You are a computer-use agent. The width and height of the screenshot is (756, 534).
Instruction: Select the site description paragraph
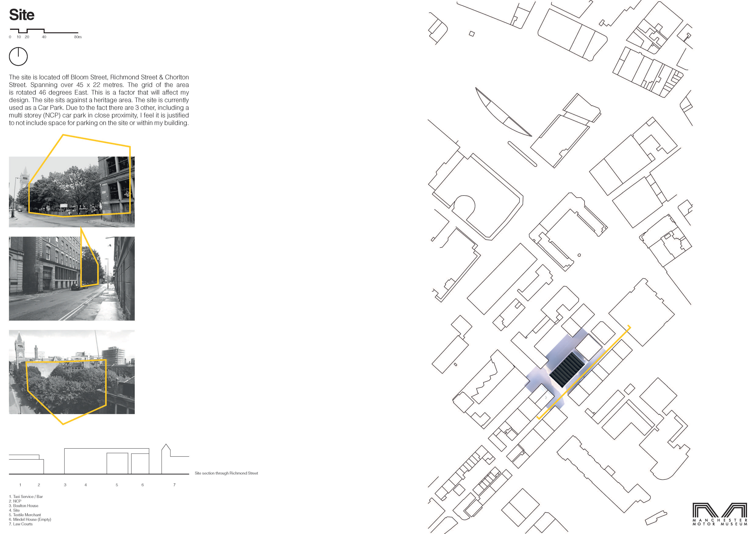tap(99, 100)
